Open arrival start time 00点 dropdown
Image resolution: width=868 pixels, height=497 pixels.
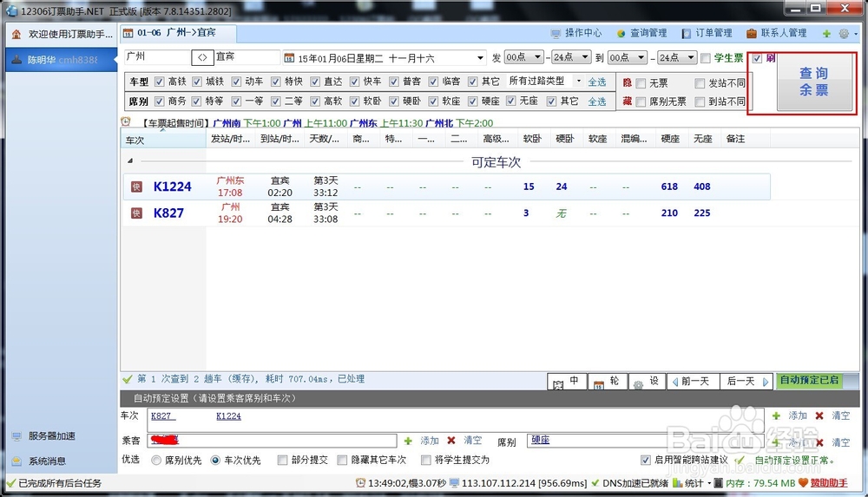(641, 57)
